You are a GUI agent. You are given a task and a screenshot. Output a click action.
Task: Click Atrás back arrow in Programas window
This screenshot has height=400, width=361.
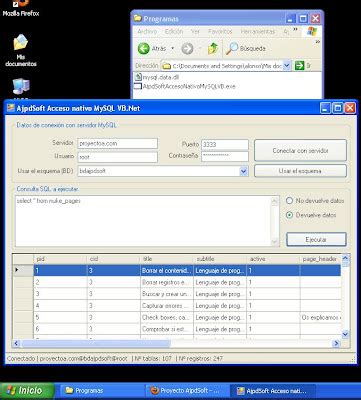click(144, 49)
